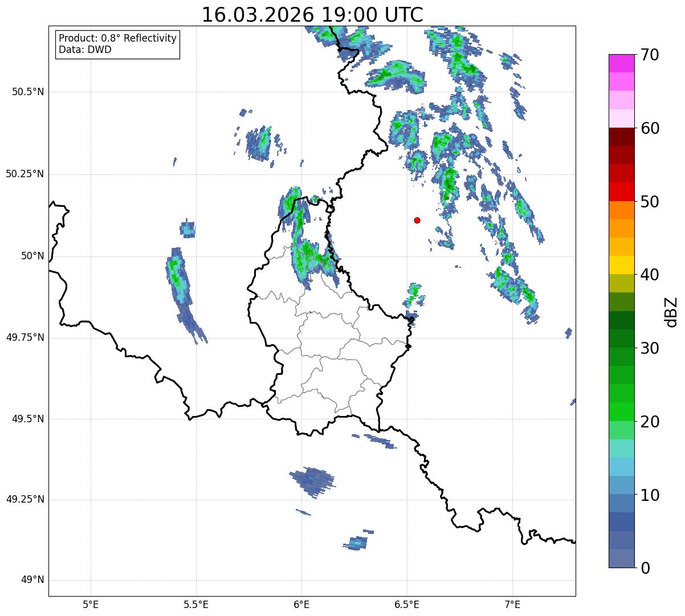Click the blue echo patch near 49.3°N
The width and height of the screenshot is (685, 616).
point(312,482)
